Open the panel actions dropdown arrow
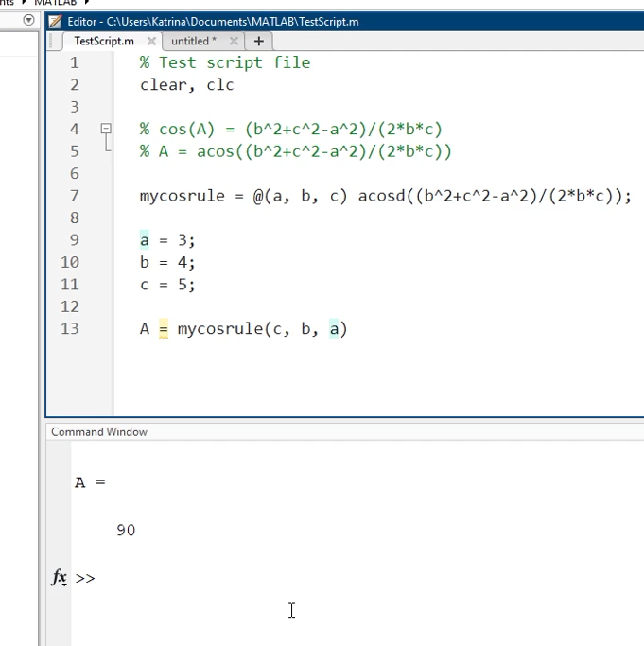644x646 pixels. 28,20
